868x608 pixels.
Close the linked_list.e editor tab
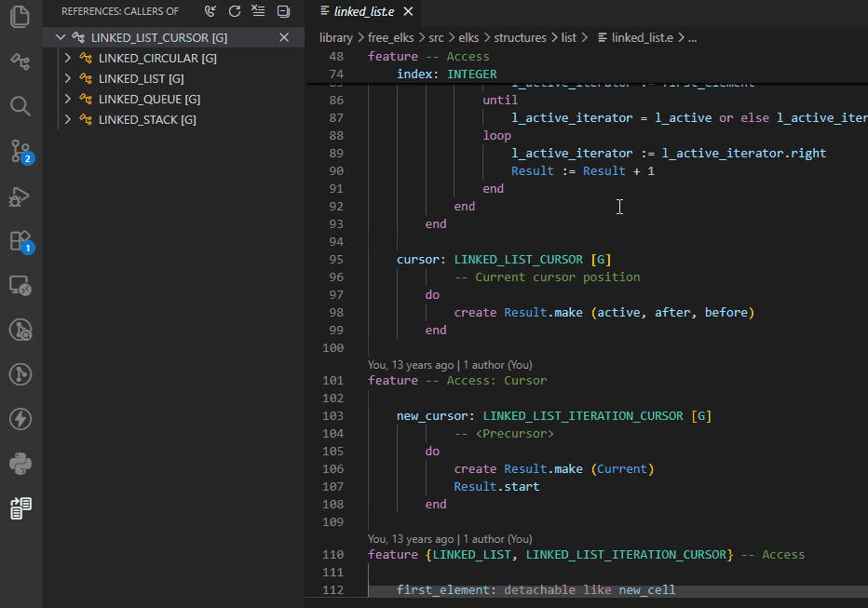[x=408, y=11]
